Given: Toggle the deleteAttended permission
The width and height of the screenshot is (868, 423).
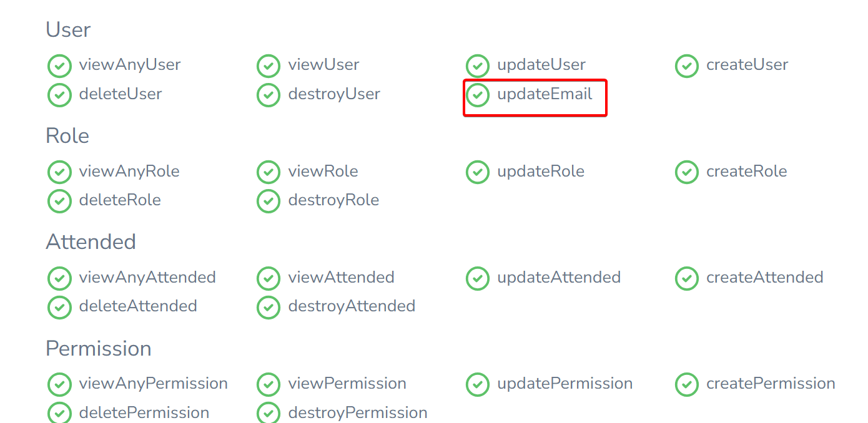Looking at the screenshot, I should (59, 307).
